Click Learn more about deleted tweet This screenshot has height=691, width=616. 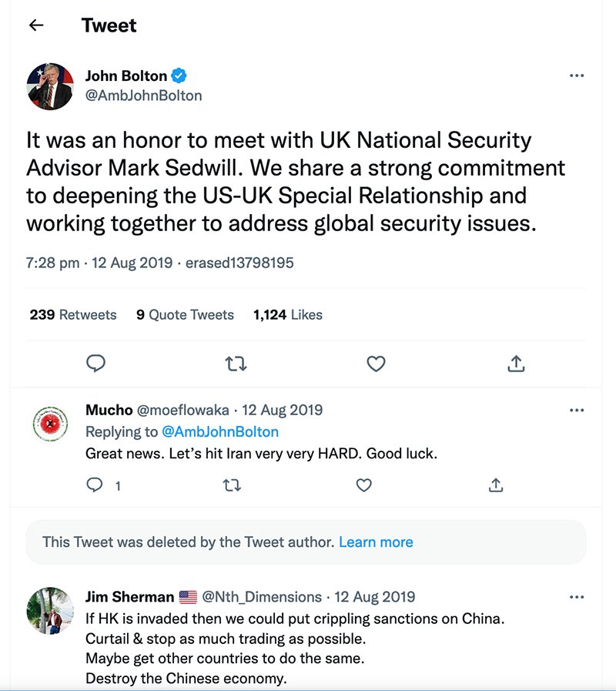[376, 542]
